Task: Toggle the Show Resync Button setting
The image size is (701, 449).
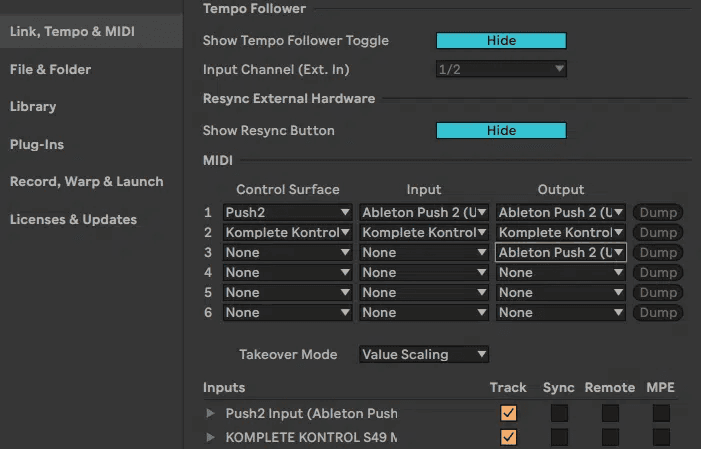Action: click(501, 131)
